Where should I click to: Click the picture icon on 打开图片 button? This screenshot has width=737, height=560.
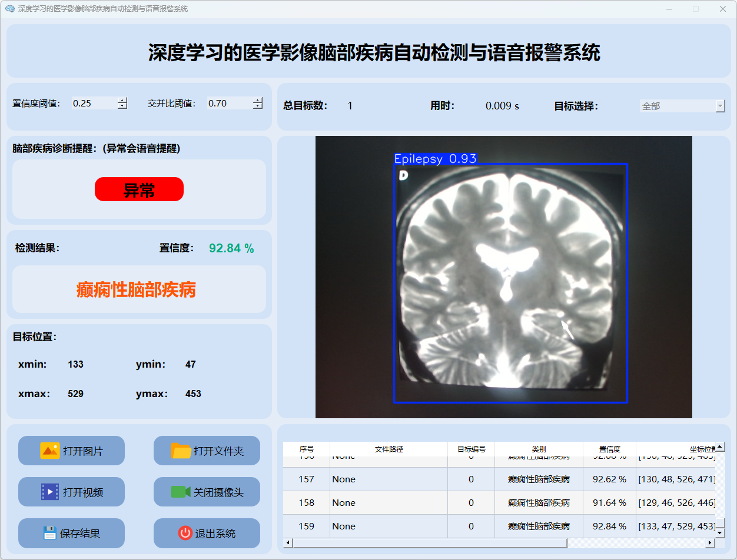[x=50, y=451]
